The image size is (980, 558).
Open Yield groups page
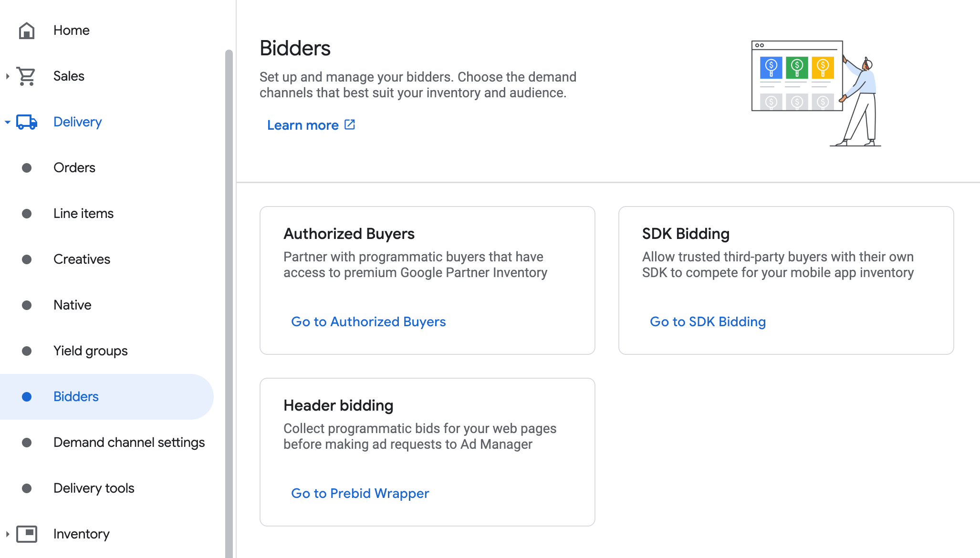[x=90, y=351]
